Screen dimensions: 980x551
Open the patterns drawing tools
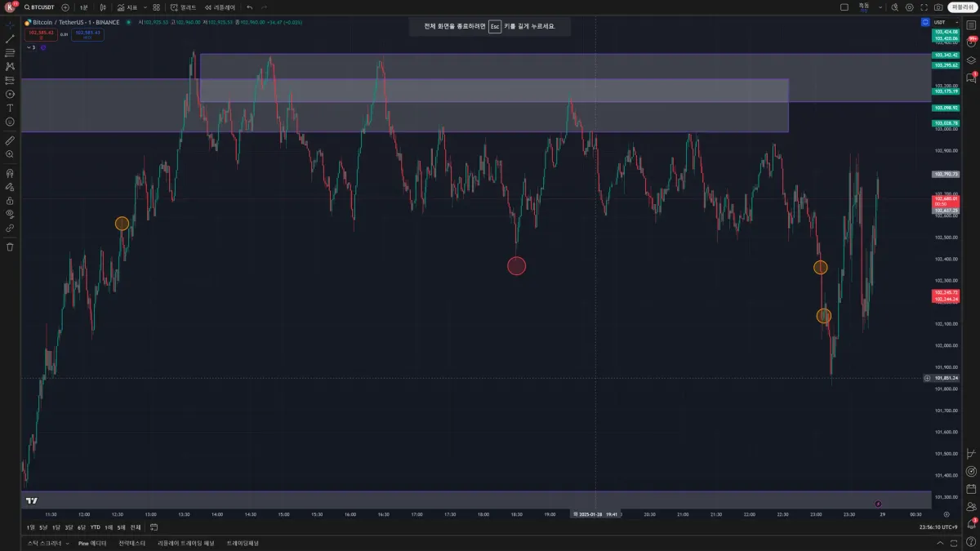10,66
